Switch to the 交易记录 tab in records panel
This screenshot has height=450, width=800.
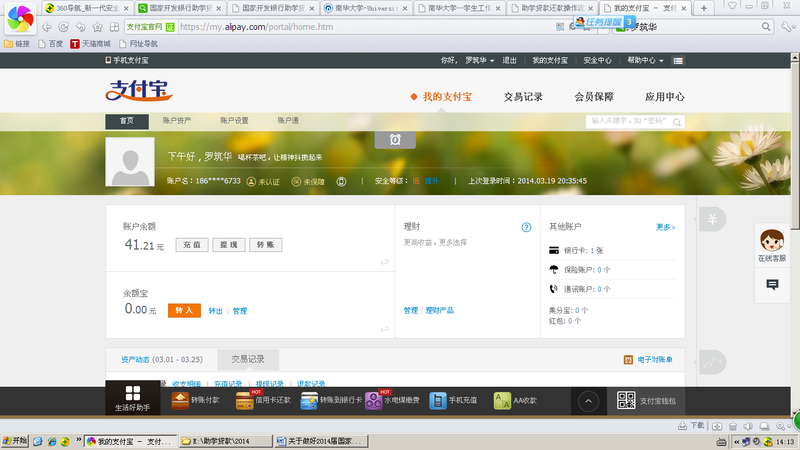point(248,360)
